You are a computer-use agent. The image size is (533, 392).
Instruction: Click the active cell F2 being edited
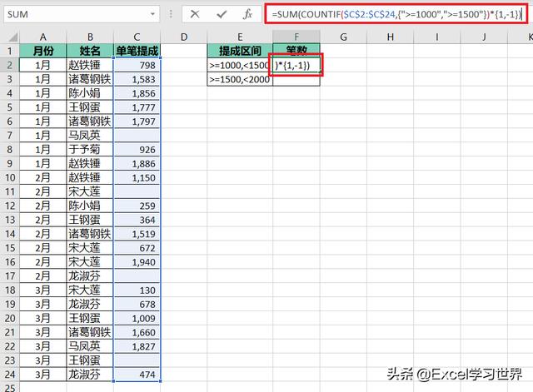296,65
